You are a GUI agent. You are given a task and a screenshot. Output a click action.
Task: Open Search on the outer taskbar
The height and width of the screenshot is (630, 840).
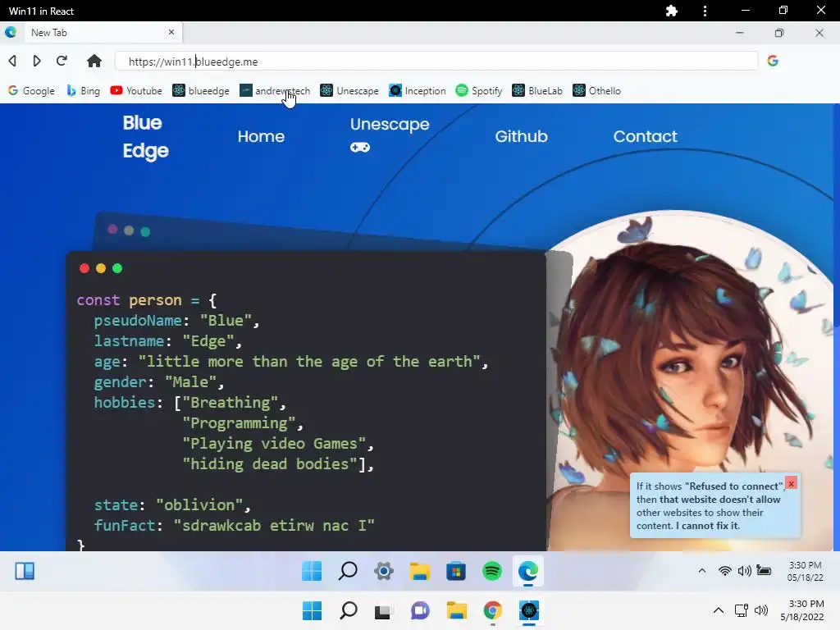click(348, 610)
